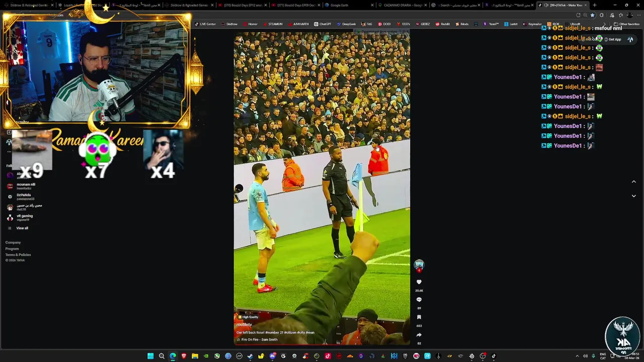The width and height of the screenshot is (644, 362).
Task: Open the FitG bookmark
Action: [367, 24]
